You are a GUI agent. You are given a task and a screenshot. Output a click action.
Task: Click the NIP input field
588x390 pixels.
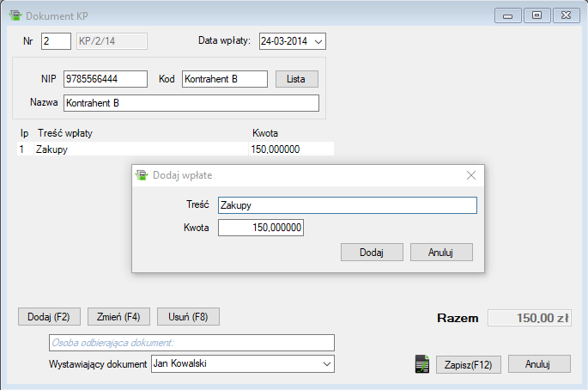105,79
